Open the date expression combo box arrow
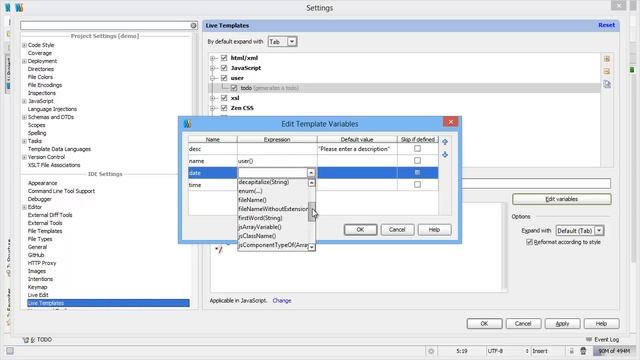The image size is (640, 360). [x=311, y=173]
